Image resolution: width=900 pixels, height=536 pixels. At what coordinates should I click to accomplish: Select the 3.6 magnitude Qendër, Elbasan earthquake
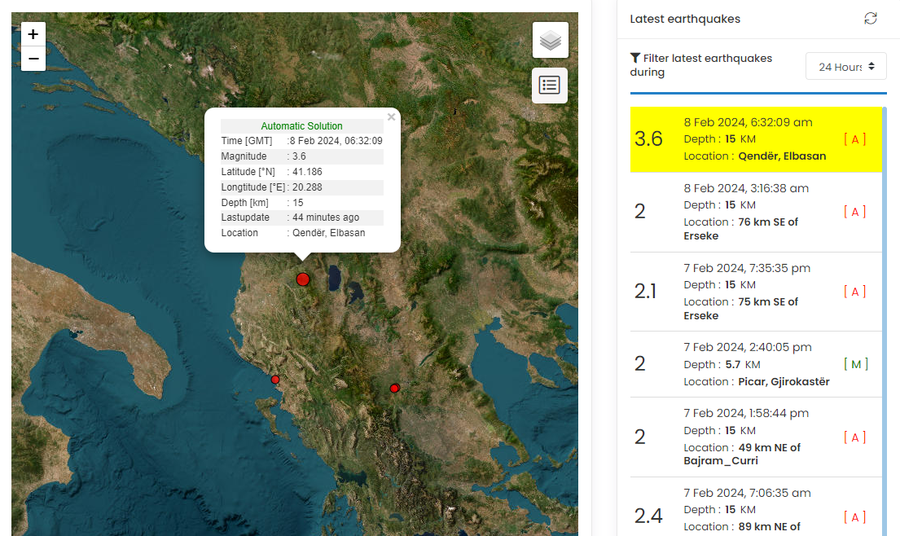coord(756,139)
